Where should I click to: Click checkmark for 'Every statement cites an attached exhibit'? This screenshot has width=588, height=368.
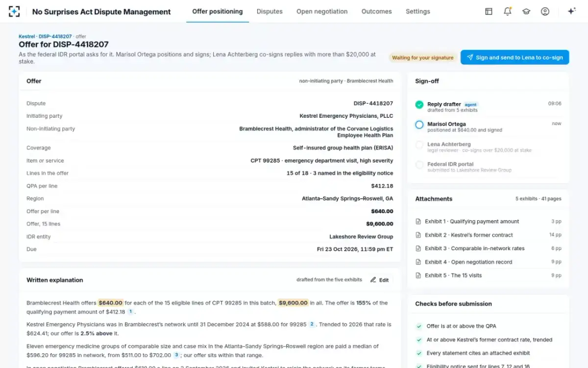(419, 353)
